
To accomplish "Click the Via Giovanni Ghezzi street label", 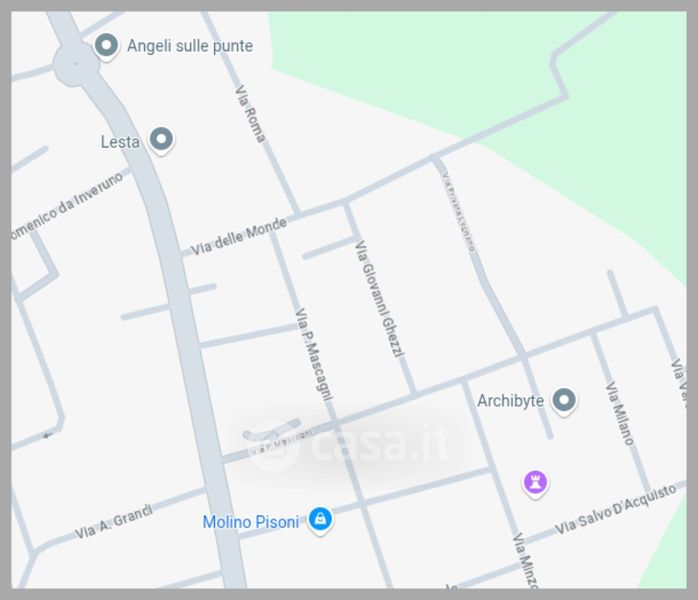I will pyautogui.click(x=380, y=299).
